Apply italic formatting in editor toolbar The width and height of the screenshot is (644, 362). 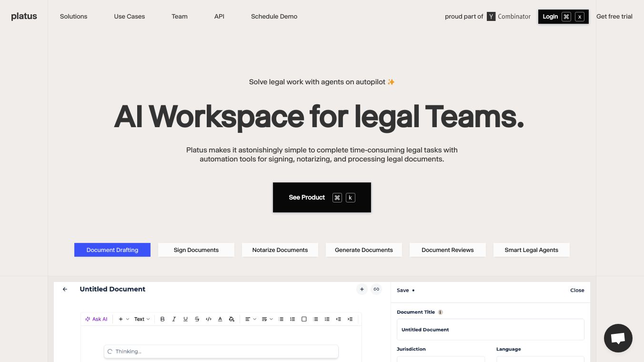pyautogui.click(x=174, y=319)
